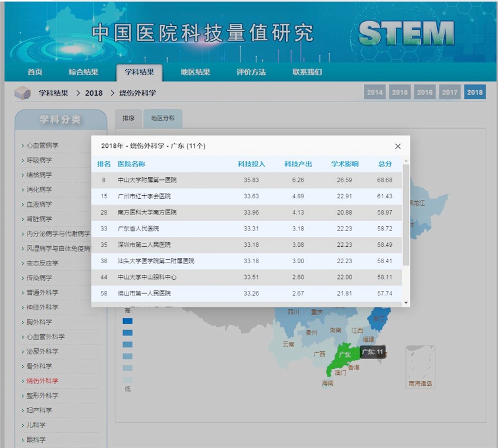The image size is (498, 448).
Task: Select the 汕头大学医学院第二附属医院 row
Action: [247, 261]
